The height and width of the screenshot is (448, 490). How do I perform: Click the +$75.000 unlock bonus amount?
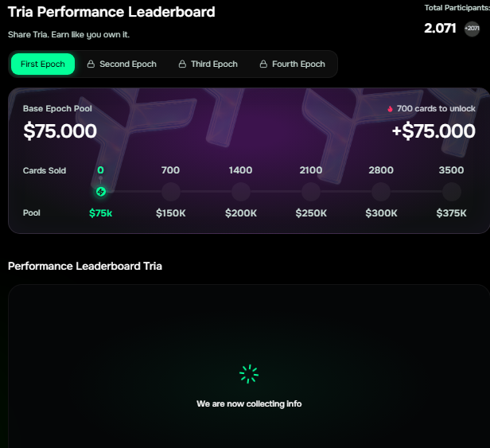click(434, 131)
